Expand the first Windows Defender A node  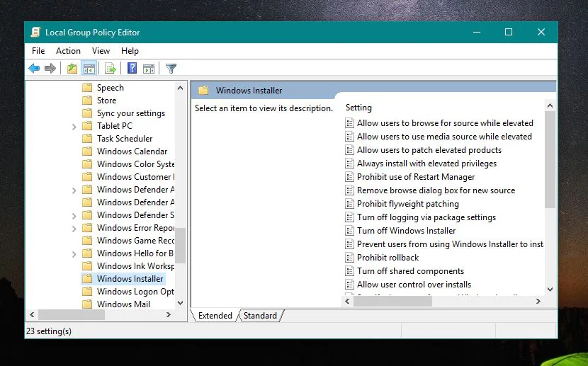coord(74,190)
